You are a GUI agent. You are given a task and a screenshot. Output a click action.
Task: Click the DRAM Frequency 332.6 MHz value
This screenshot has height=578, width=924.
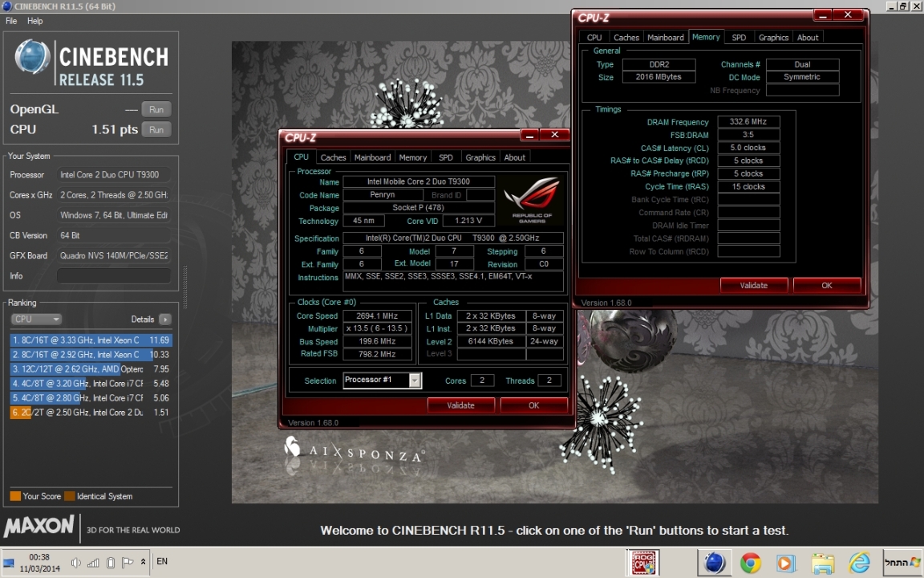748,121
